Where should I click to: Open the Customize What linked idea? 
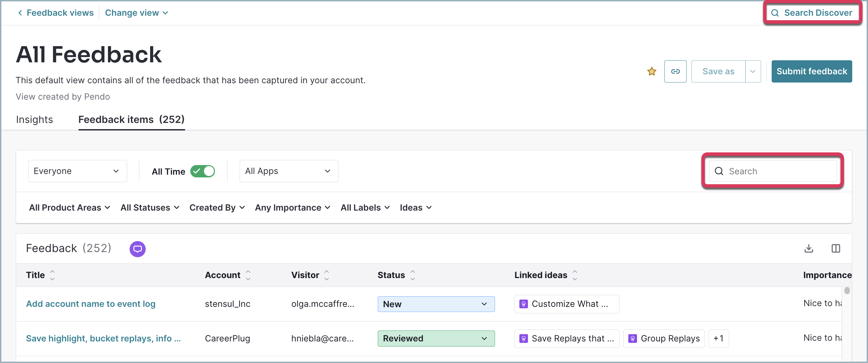567,304
